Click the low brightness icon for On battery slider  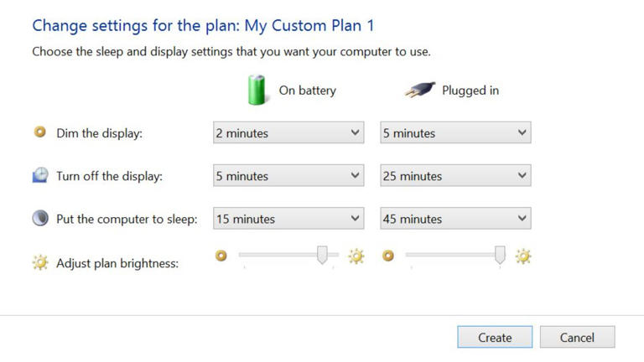(221, 256)
